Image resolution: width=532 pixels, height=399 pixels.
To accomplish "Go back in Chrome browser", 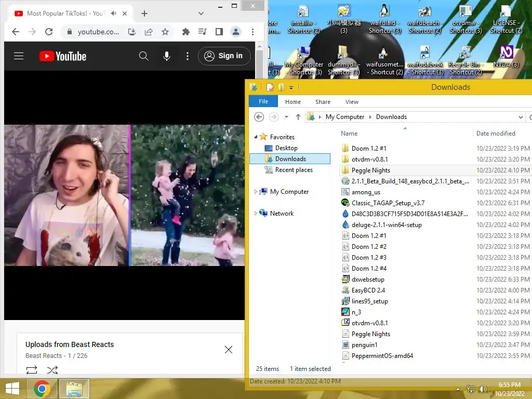I will (16, 32).
